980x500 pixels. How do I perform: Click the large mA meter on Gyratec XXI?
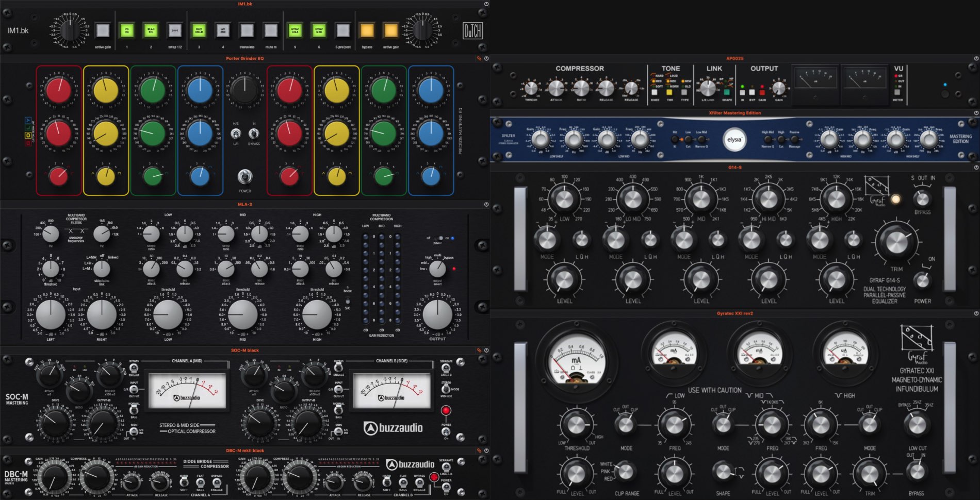point(576,359)
